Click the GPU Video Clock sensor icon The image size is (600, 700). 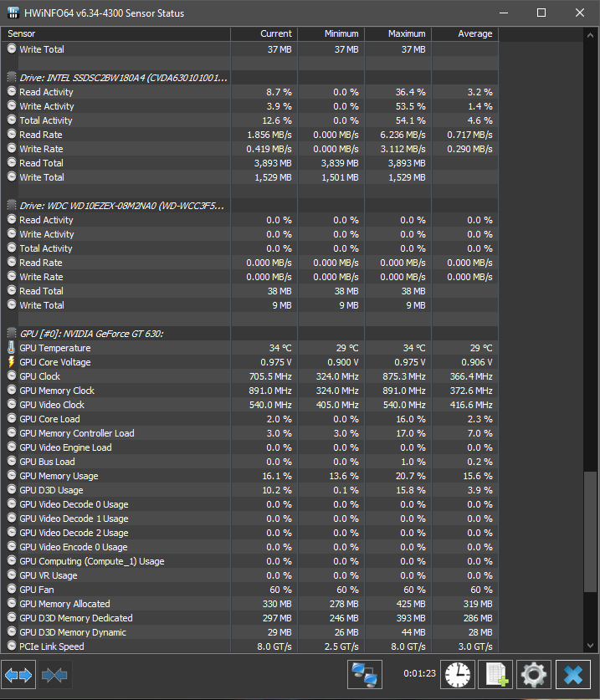tap(12, 404)
